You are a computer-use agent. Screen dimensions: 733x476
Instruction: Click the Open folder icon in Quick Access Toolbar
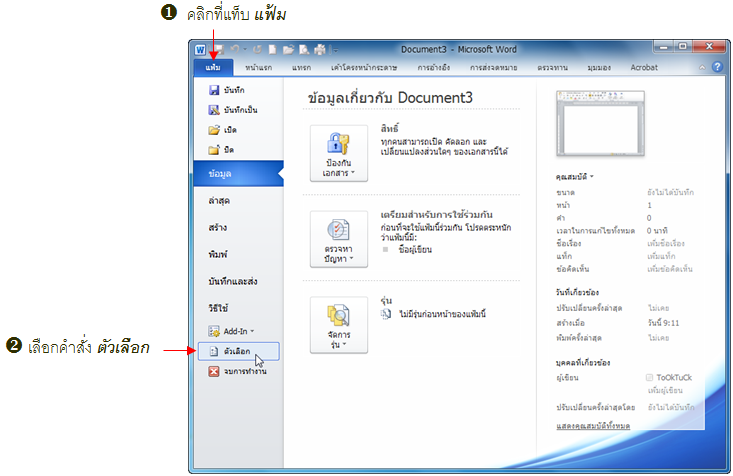288,49
